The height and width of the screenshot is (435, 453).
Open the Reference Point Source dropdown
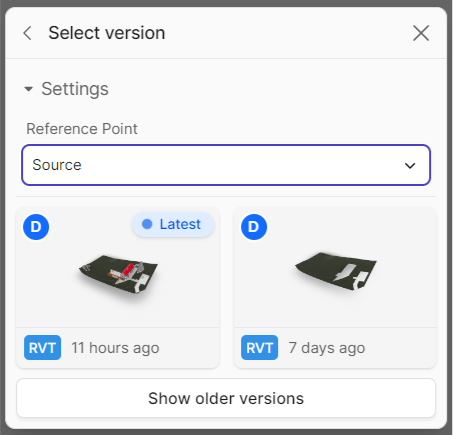pos(226,165)
